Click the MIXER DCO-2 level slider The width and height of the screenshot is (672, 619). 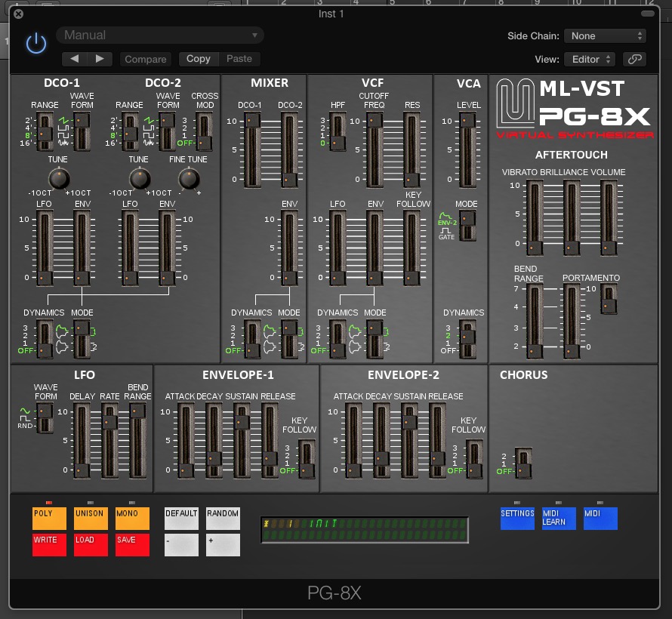290,150
